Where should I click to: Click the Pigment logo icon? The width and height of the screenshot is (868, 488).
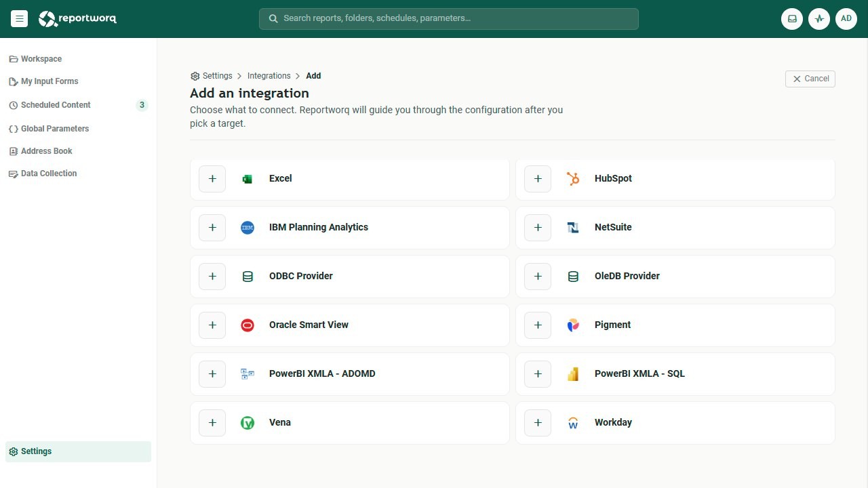(x=573, y=325)
